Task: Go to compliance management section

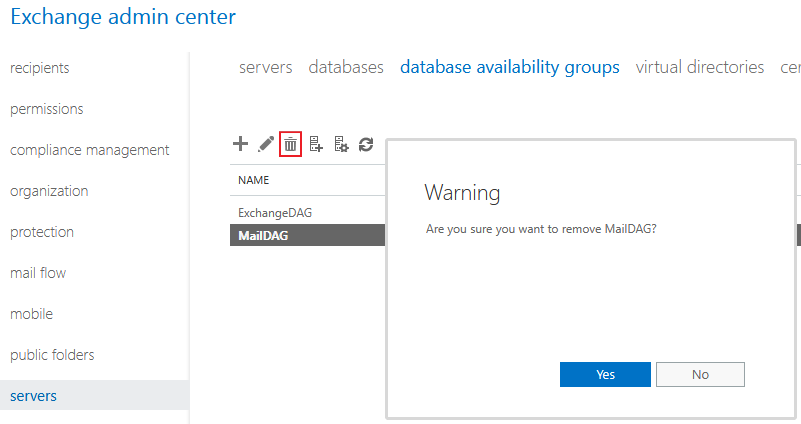Action: [89, 150]
